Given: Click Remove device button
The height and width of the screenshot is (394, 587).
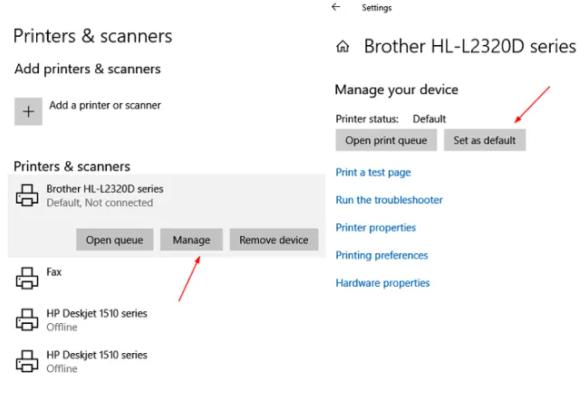Looking at the screenshot, I should (274, 240).
